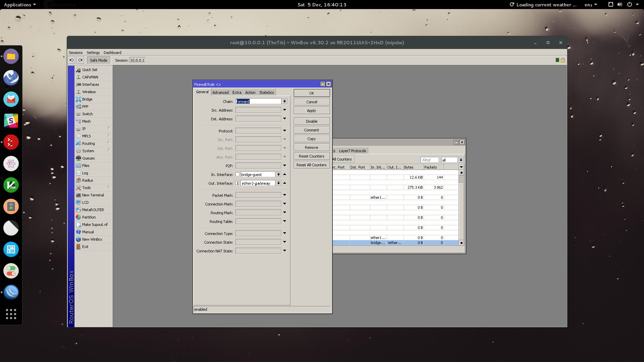Expand the P2P dropdown in firewall rule
The width and height of the screenshot is (644, 362).
coord(285,165)
